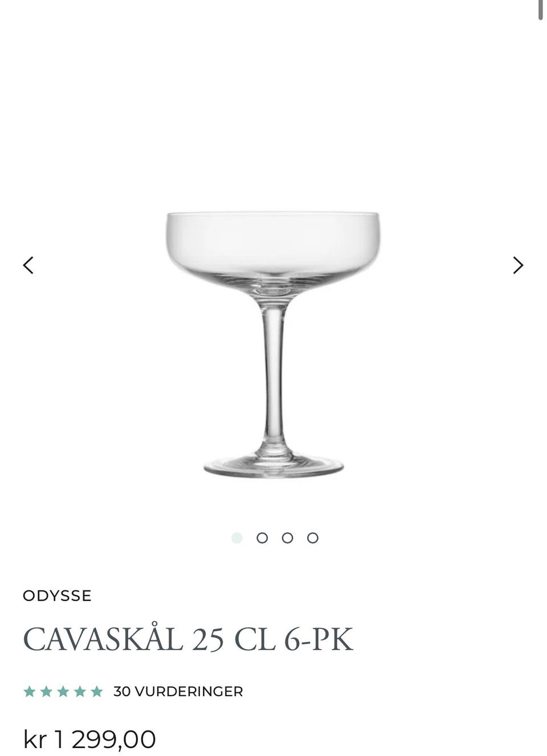The image size is (547, 756).
Task: Select the first star in the rating
Action: tap(30, 692)
